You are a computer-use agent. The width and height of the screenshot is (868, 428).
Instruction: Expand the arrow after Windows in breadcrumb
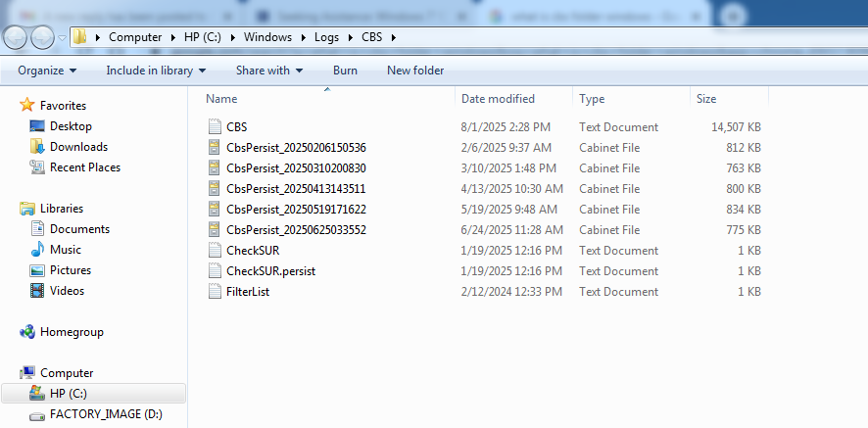[x=304, y=37]
